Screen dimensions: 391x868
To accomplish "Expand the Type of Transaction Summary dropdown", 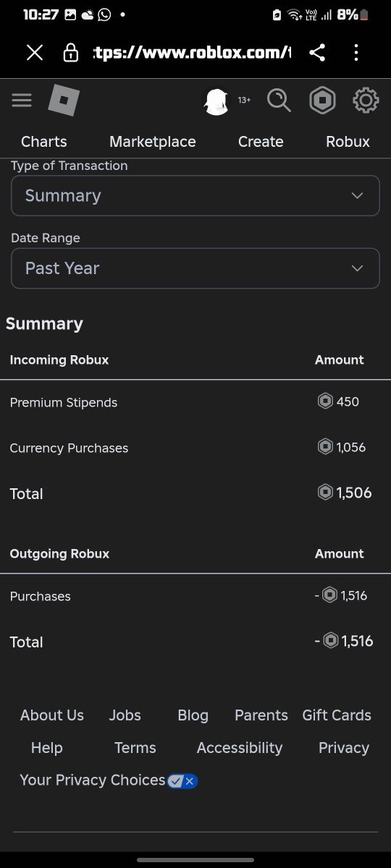I will (195, 195).
